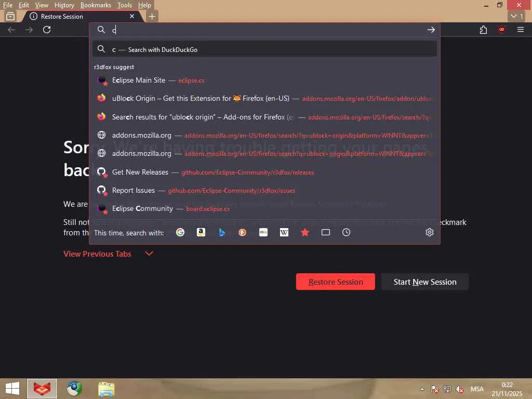Open the View menu
This screenshot has width=532, height=399.
coord(42,5)
